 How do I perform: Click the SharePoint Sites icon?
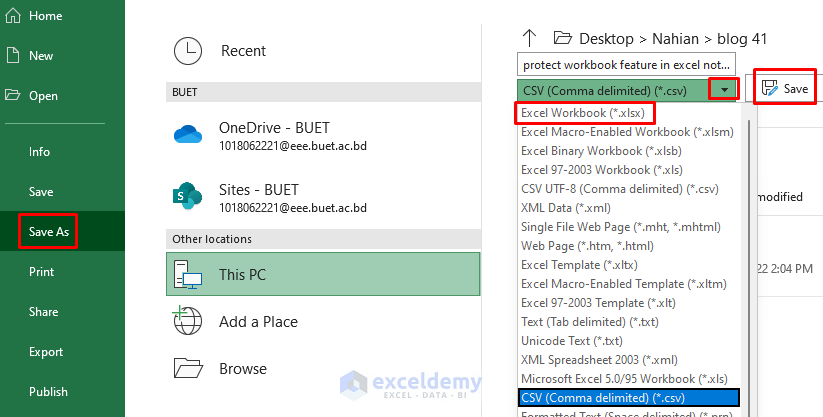(x=187, y=196)
